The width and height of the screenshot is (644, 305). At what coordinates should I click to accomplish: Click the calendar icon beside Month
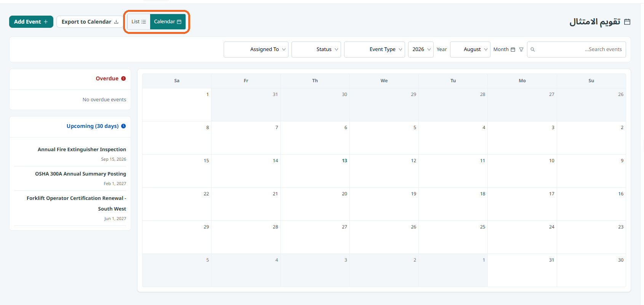pos(513,50)
